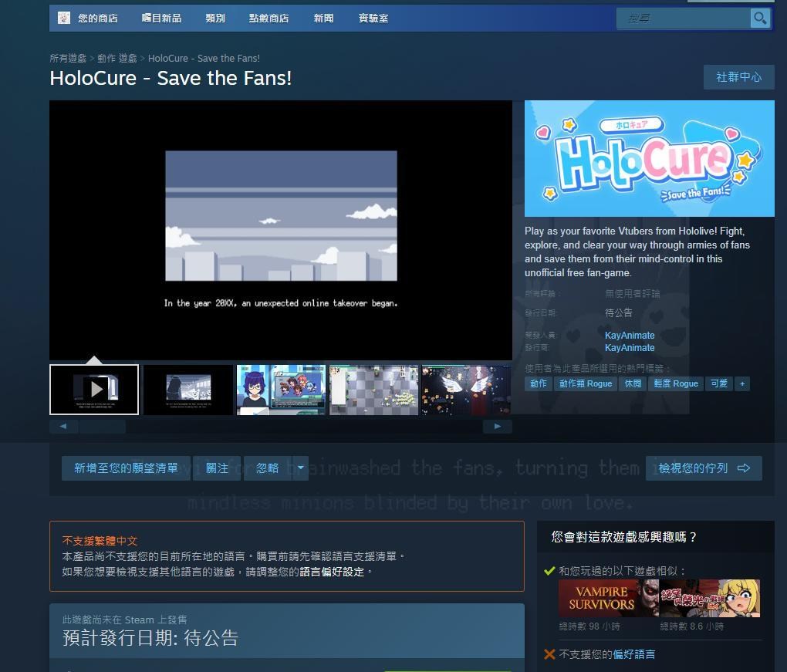The height and width of the screenshot is (672, 787).
Task: Select 新聞 in the navigation bar
Action: (x=323, y=18)
